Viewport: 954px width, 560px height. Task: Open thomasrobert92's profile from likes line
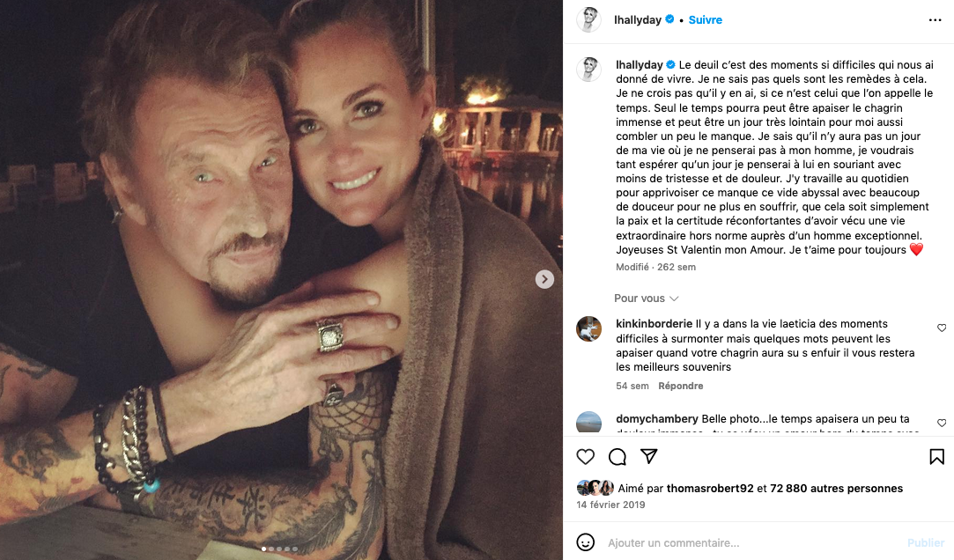(710, 489)
